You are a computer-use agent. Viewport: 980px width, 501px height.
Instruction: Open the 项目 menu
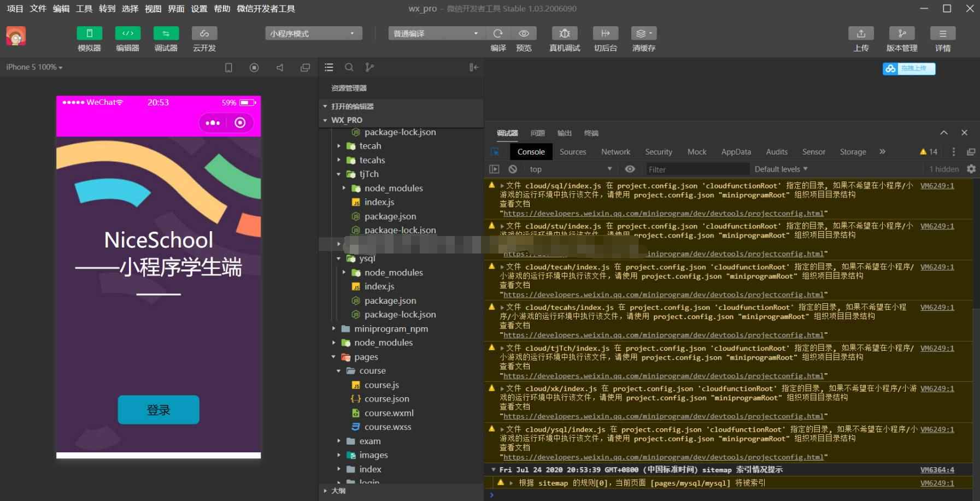pos(15,9)
